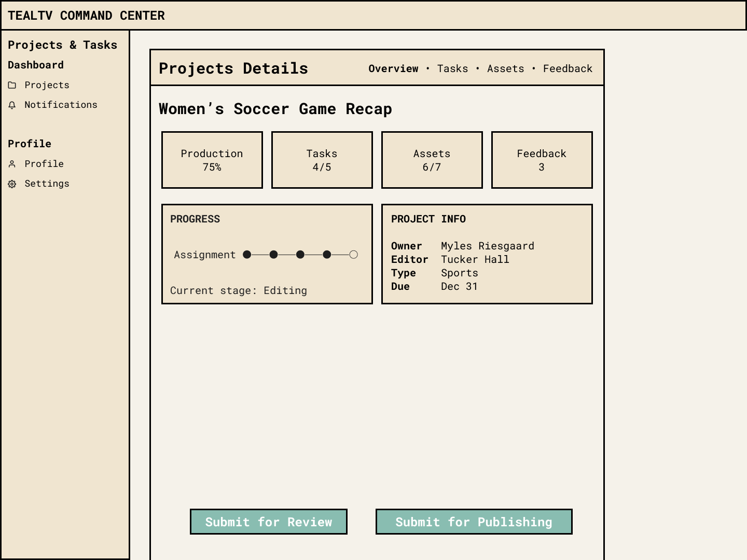Click the fourth filled progress stage dot
The width and height of the screenshot is (747, 560).
point(327,255)
